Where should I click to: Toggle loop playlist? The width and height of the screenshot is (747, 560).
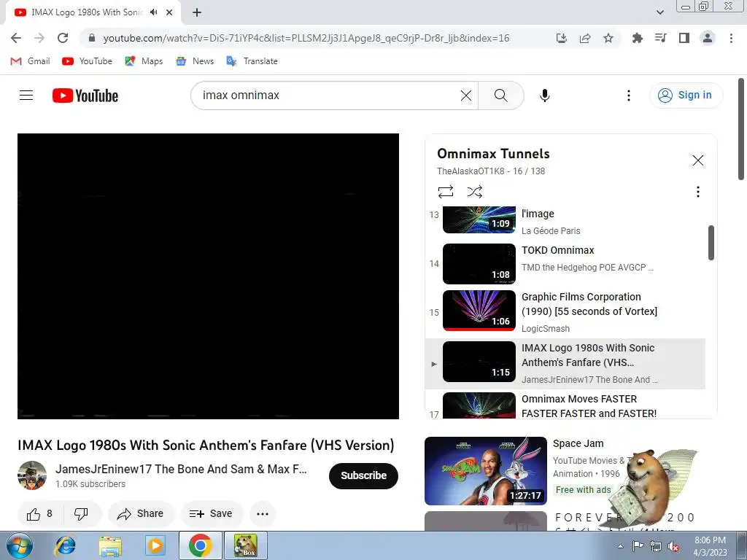446,192
